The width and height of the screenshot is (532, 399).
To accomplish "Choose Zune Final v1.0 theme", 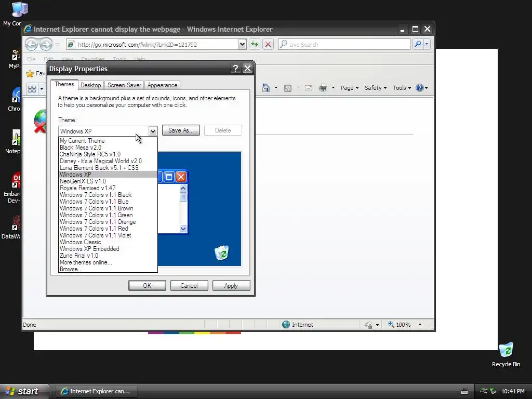I will [x=108, y=256].
